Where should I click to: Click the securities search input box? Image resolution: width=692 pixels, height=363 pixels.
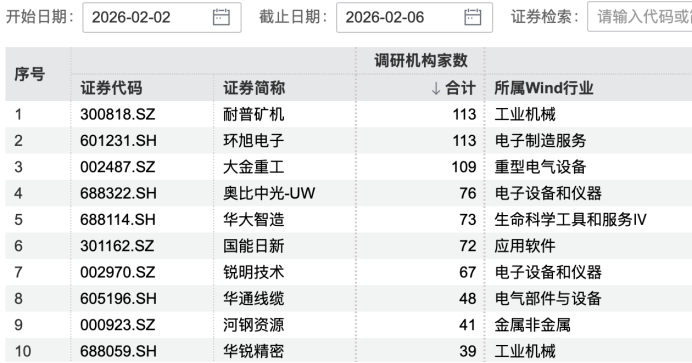pos(640,17)
